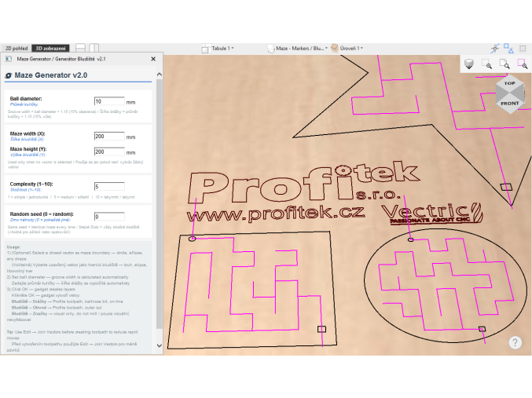Click the zoom to selected magenta icon

[x=522, y=64]
